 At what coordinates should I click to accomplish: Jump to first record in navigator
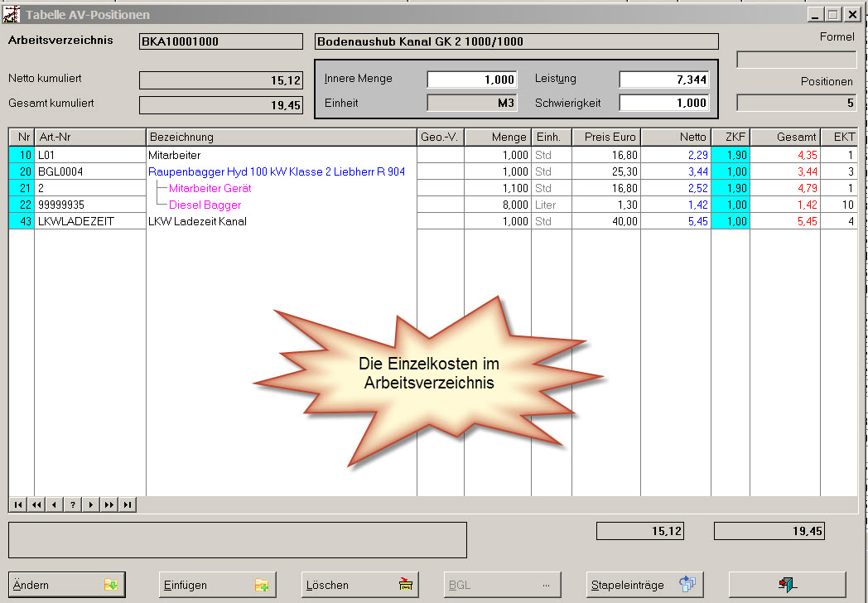click(x=18, y=504)
